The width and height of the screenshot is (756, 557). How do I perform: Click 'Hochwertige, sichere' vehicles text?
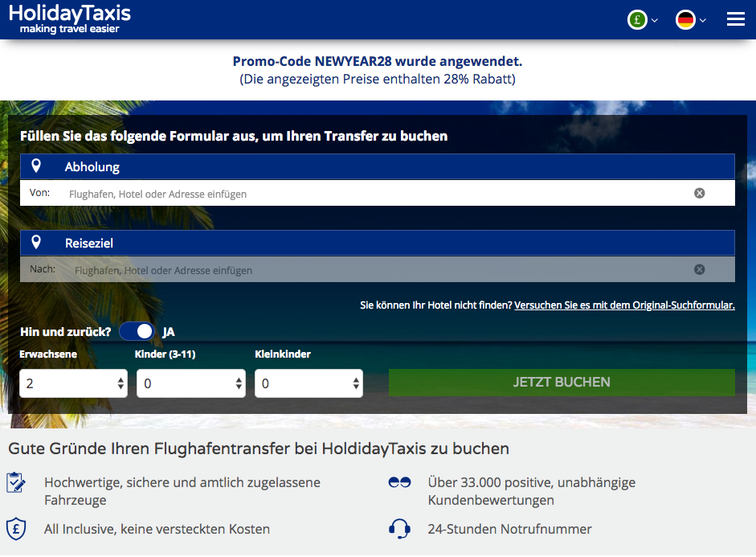pyautogui.click(x=182, y=491)
